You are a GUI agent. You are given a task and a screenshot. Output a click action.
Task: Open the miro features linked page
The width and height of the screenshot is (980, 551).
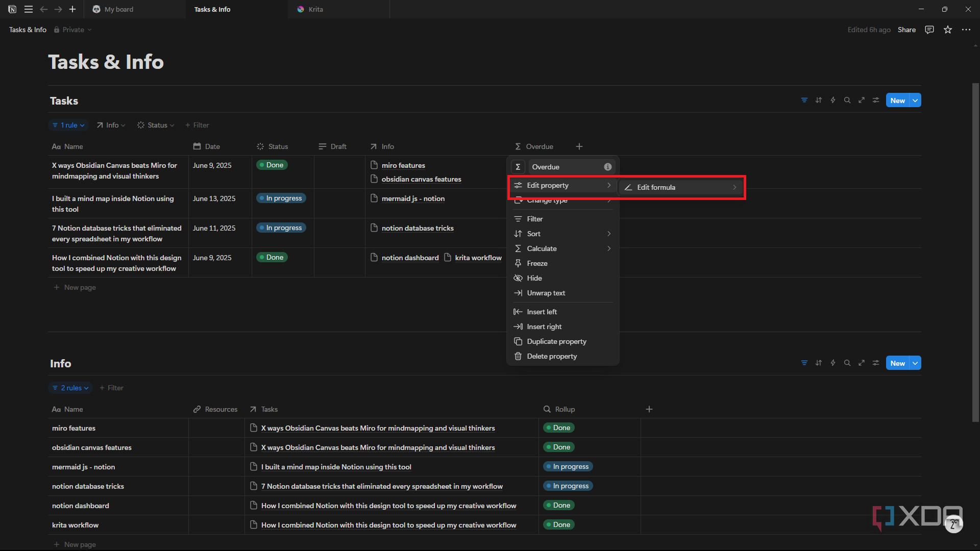click(x=403, y=165)
